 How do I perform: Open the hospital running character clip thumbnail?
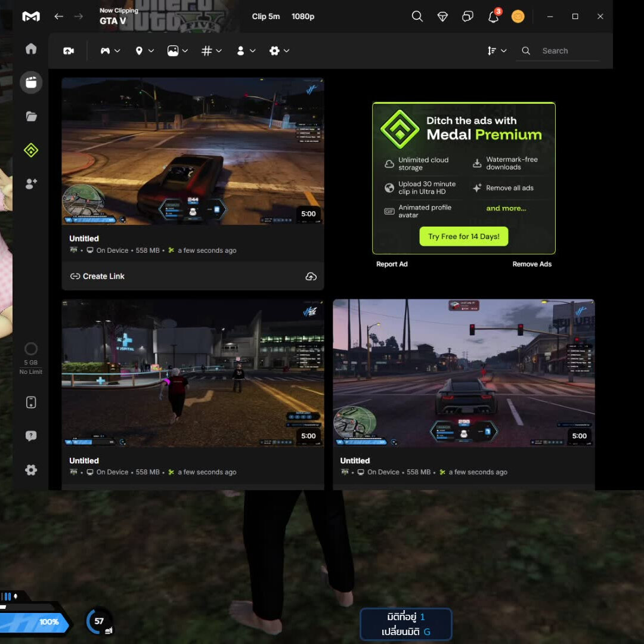(x=192, y=373)
